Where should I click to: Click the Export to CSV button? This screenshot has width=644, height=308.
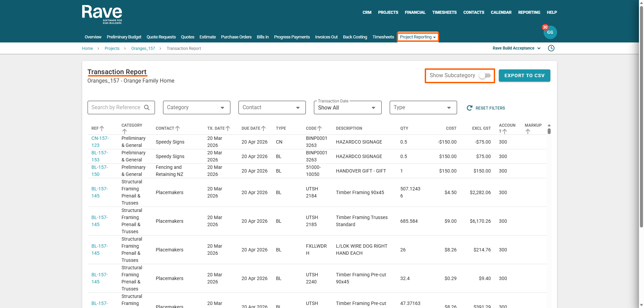click(524, 75)
